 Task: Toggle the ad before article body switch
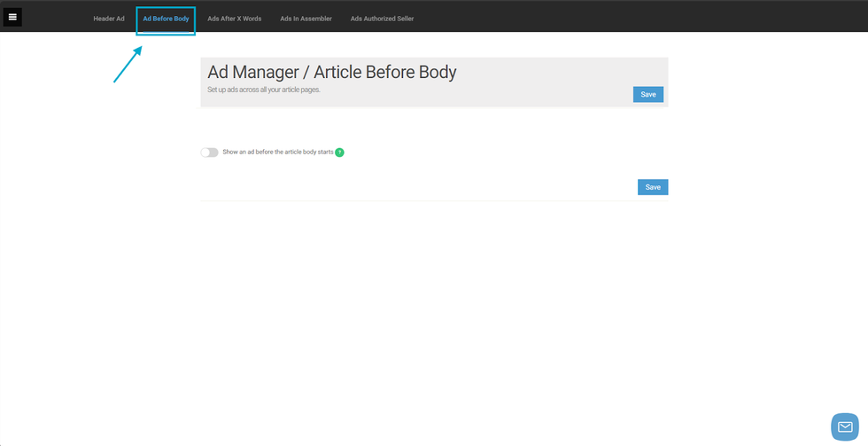tap(209, 153)
